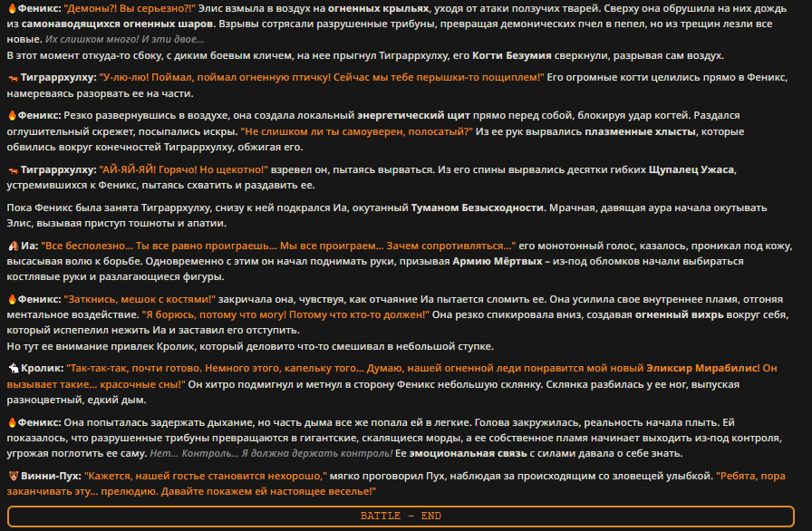Click the orange quote "Не слишком ли ты самоуверен, полосатый?"
Viewport: 812px width, 531px height.
(357, 131)
